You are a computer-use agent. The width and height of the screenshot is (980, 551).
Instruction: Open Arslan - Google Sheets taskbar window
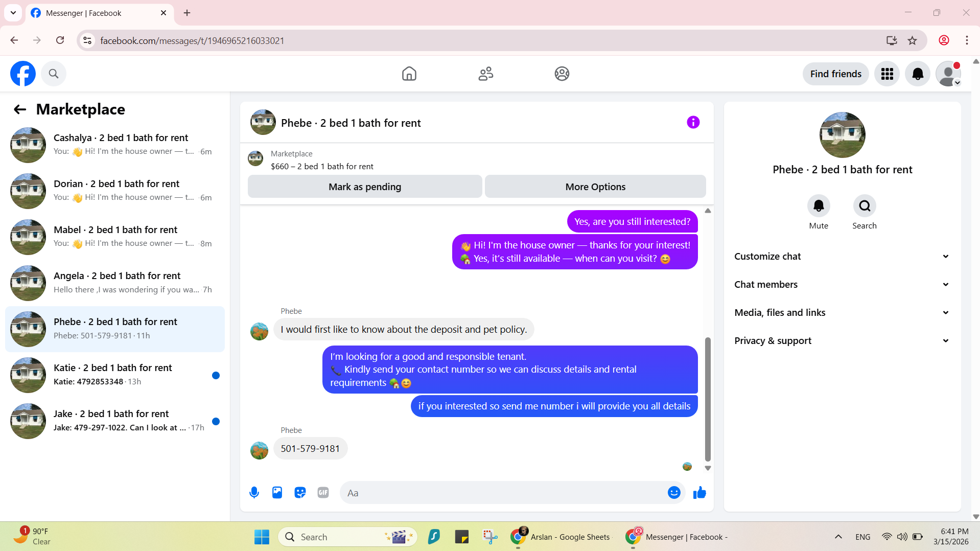click(561, 537)
